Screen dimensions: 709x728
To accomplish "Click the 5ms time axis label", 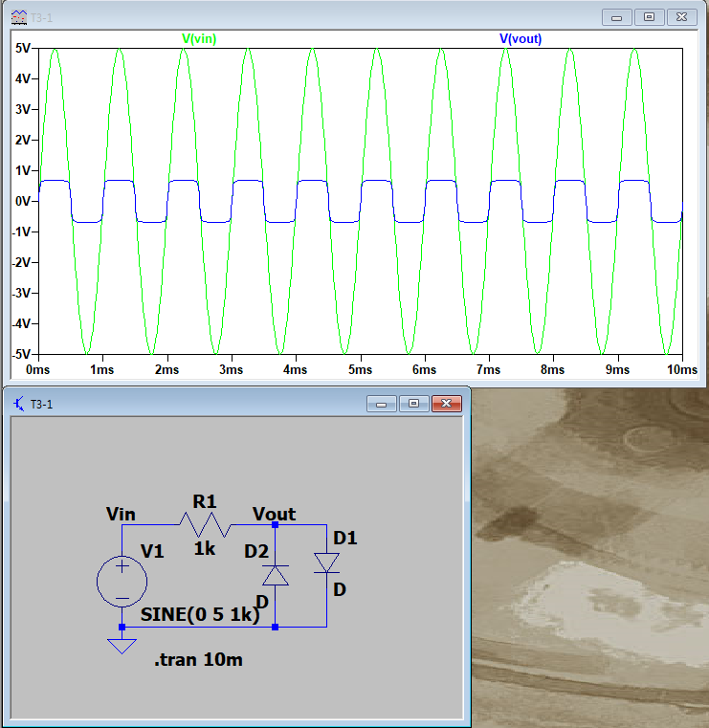I will coord(360,369).
